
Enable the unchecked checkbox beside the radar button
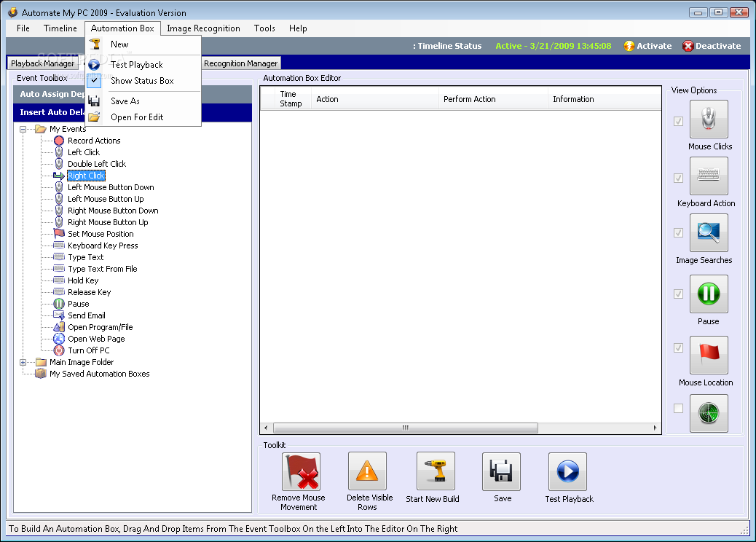[678, 409]
